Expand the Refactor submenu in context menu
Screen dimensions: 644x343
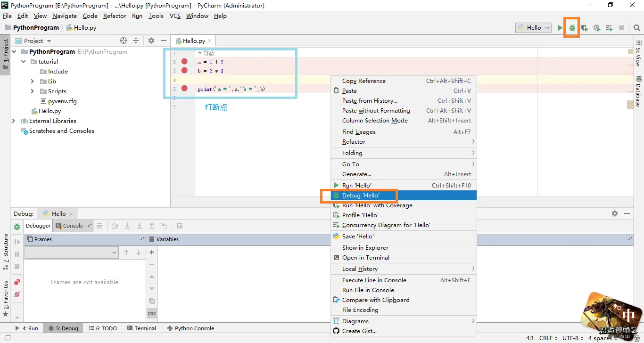404,141
